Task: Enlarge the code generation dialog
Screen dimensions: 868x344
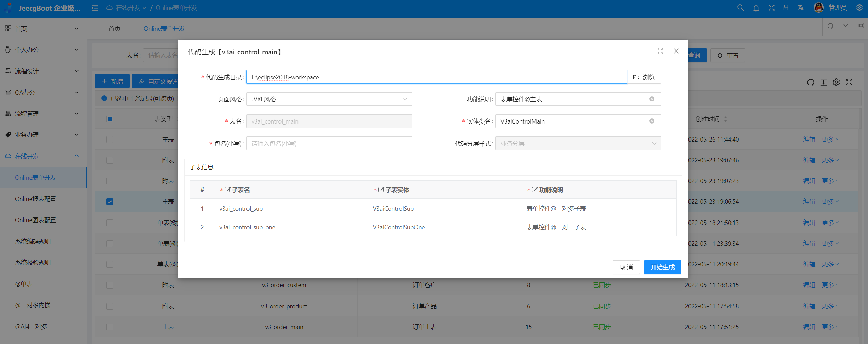Action: click(660, 51)
